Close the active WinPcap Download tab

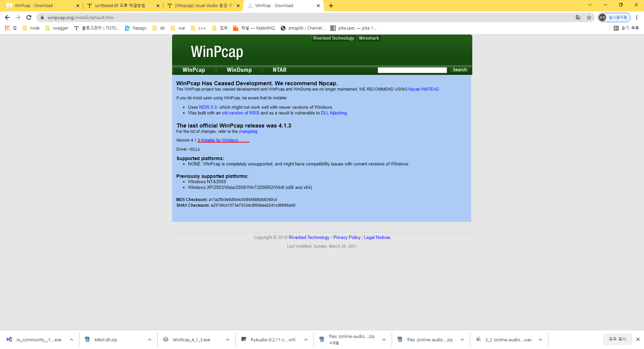point(318,6)
